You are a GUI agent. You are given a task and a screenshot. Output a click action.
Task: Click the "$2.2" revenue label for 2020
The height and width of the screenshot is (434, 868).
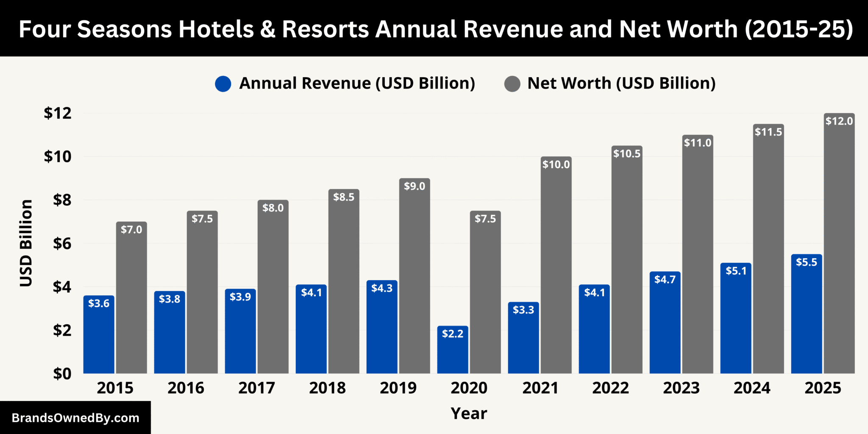coord(453,334)
